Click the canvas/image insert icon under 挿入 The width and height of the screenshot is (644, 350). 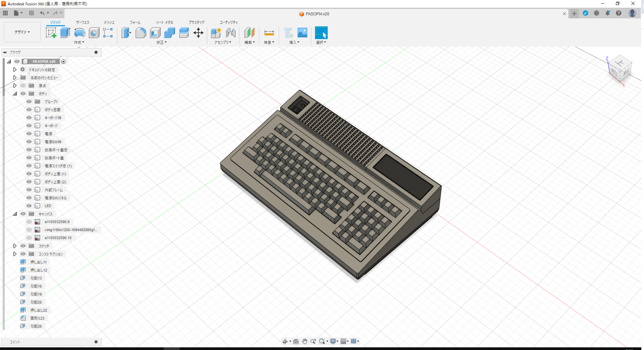pyautogui.click(x=302, y=33)
